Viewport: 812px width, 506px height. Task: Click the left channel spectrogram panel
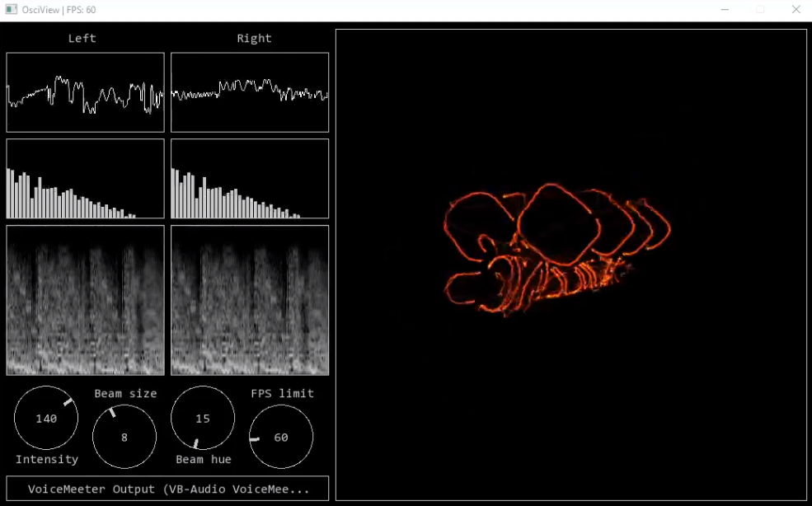86,301
